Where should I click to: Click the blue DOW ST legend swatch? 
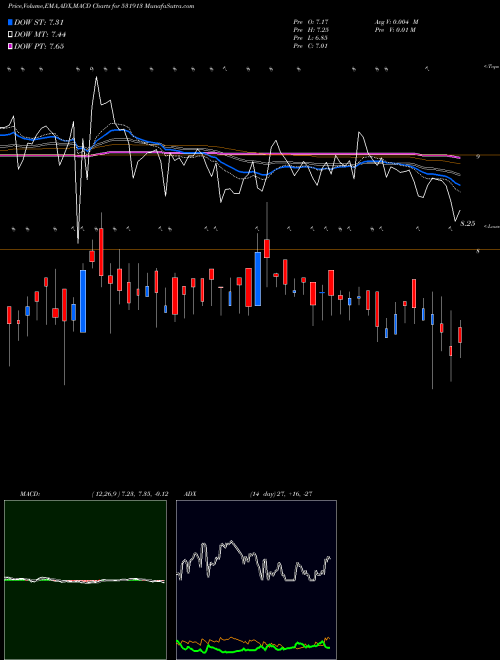[10, 22]
